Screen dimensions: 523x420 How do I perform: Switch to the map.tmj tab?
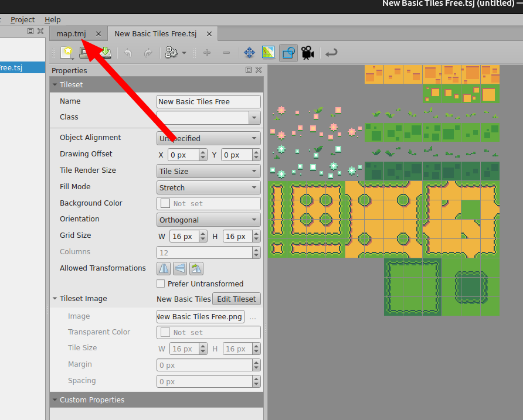[x=73, y=33]
